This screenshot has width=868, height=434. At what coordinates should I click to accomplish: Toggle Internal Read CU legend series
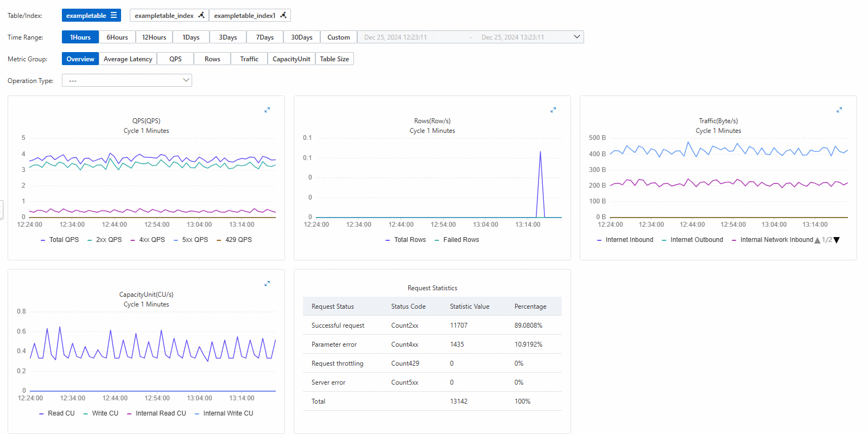tap(156, 413)
